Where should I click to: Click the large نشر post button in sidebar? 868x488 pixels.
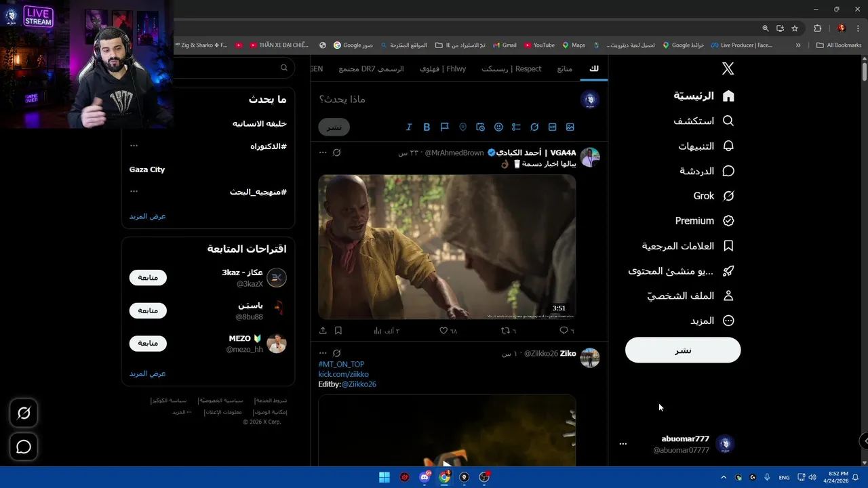683,350
